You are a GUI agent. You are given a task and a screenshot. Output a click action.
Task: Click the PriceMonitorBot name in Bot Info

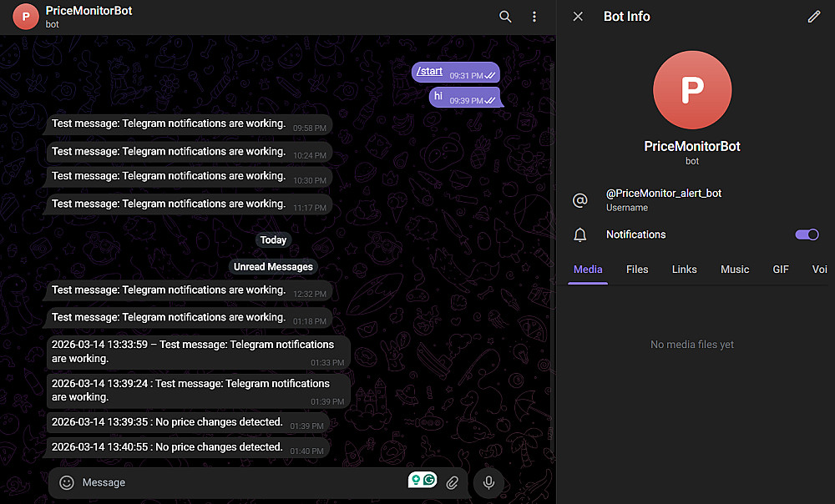pyautogui.click(x=691, y=146)
